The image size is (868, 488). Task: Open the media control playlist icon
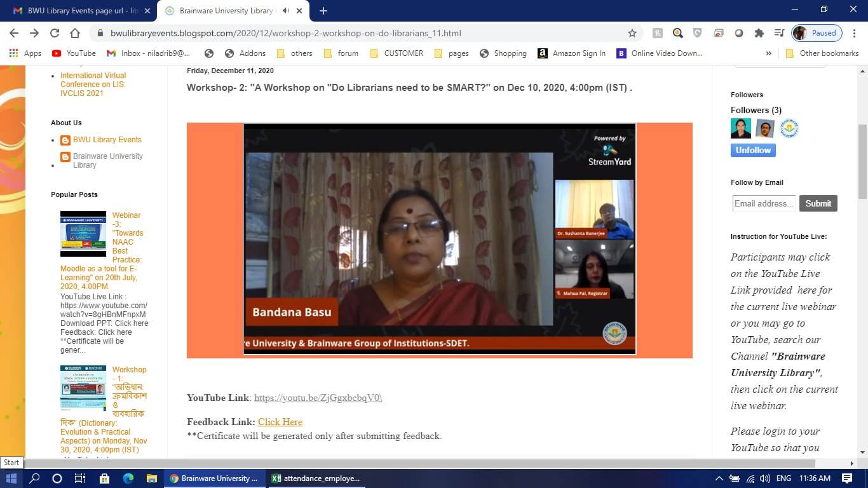click(x=779, y=33)
